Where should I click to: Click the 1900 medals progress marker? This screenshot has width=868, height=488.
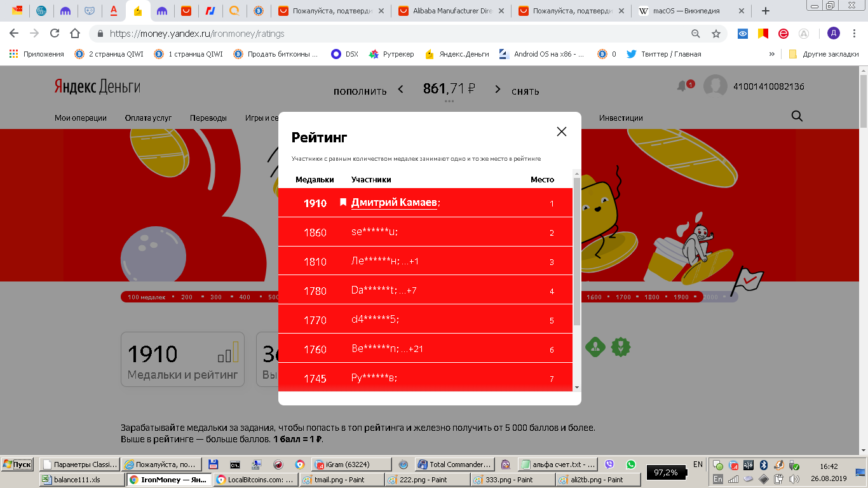pos(681,297)
